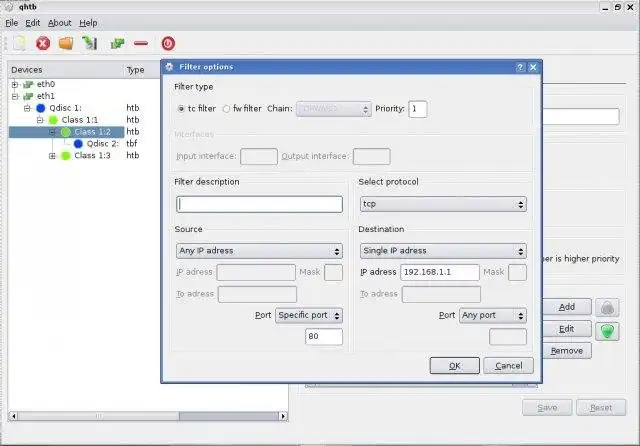The image size is (640, 446).
Task: Click the red minus remove toolbar icon
Action: 141,43
